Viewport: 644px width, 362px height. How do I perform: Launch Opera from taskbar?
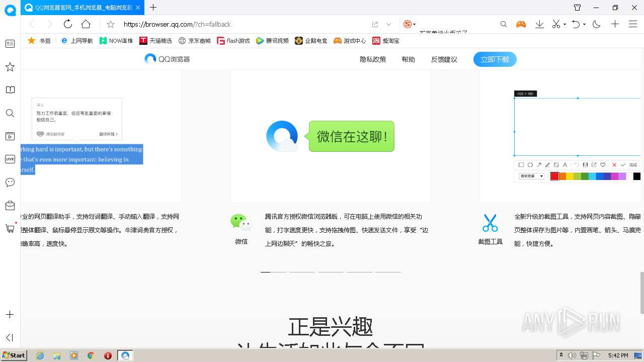[x=108, y=355]
